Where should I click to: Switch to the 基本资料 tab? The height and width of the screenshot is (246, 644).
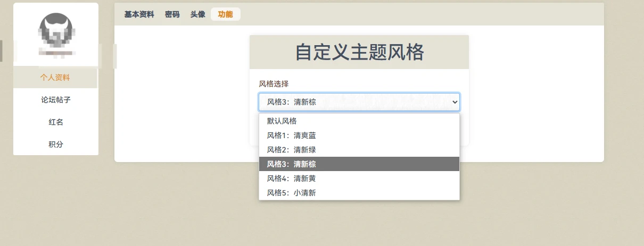tap(139, 14)
